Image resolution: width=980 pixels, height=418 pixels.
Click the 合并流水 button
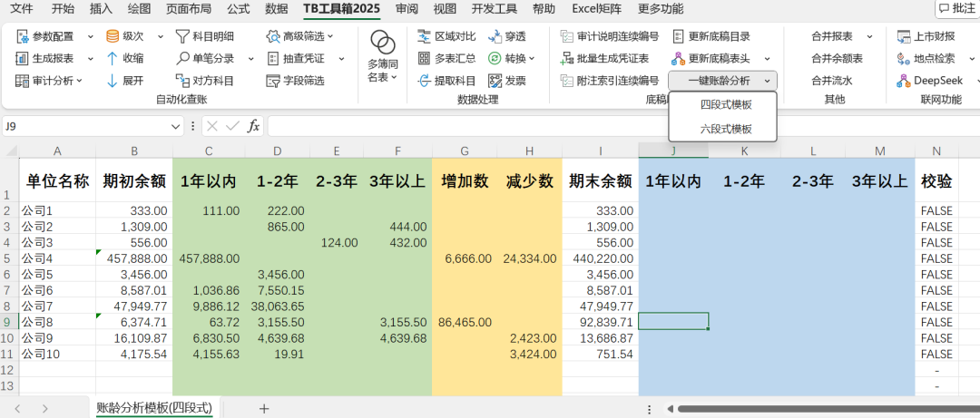click(832, 81)
